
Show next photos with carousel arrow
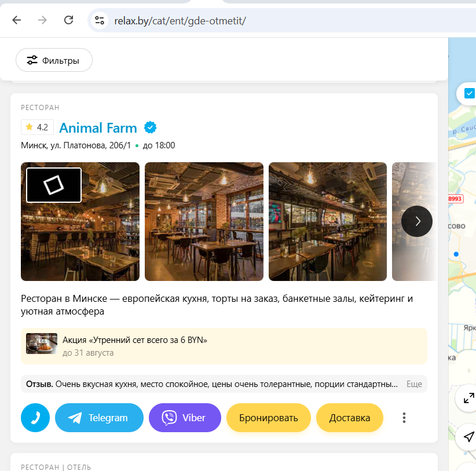417,221
